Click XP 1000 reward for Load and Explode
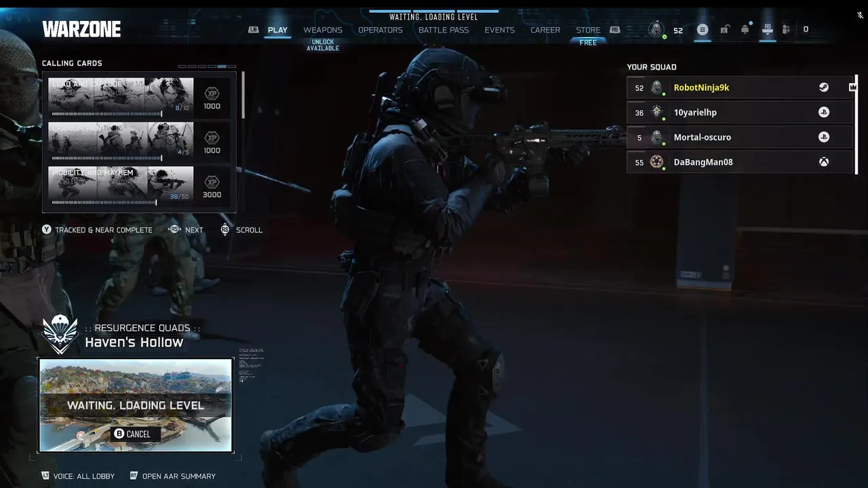868x488 pixels. (212, 97)
